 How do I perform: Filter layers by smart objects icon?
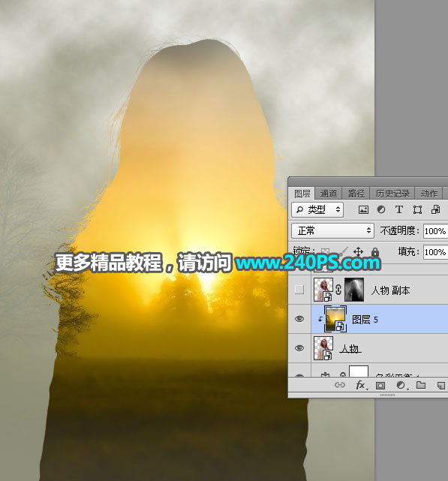click(x=435, y=210)
